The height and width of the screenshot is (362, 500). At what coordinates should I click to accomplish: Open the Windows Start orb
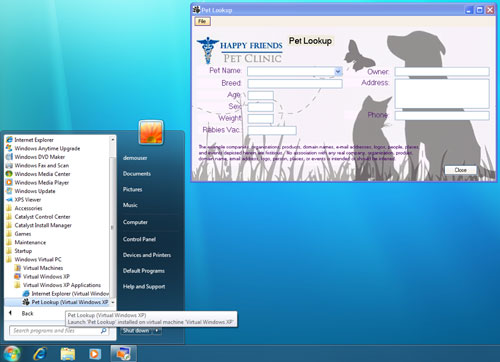click(x=11, y=353)
